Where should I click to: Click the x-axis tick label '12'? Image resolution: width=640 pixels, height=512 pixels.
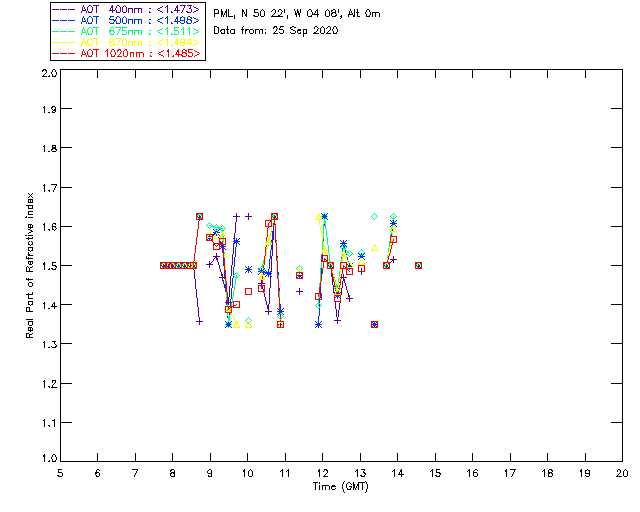coord(322,473)
